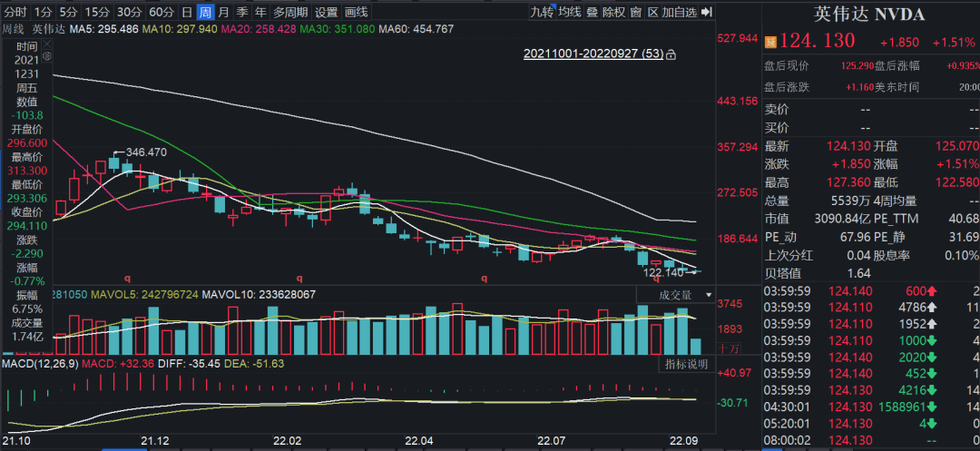Toggle 除权 ex-rights adjustment

pyautogui.click(x=613, y=12)
